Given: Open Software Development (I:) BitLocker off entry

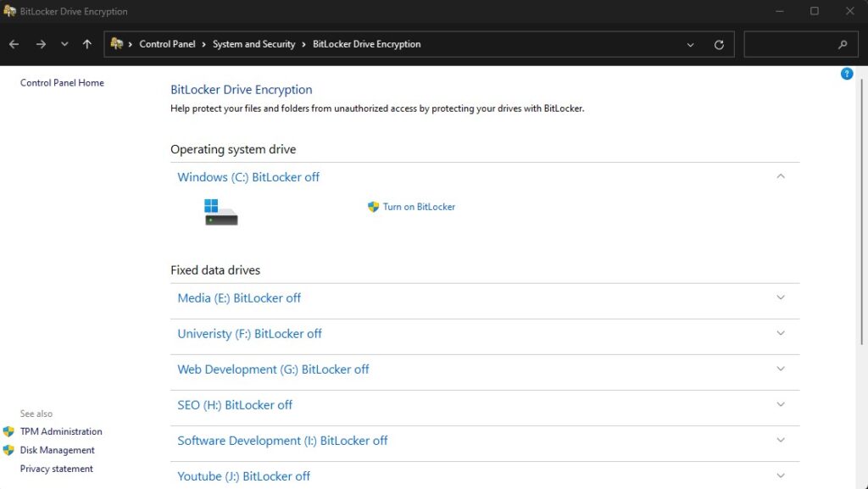Looking at the screenshot, I should coord(282,441).
